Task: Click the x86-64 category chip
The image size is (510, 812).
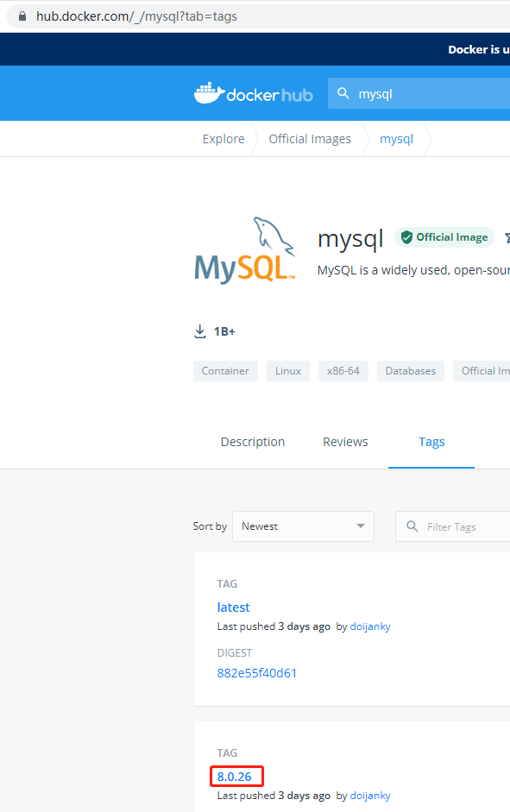Action: point(343,371)
